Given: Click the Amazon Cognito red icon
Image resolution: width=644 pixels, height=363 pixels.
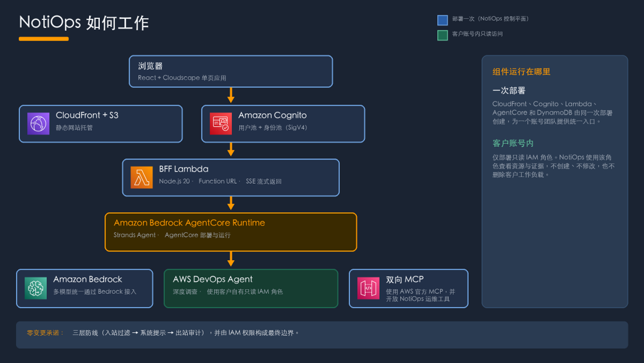Looking at the screenshot, I should tap(220, 123).
